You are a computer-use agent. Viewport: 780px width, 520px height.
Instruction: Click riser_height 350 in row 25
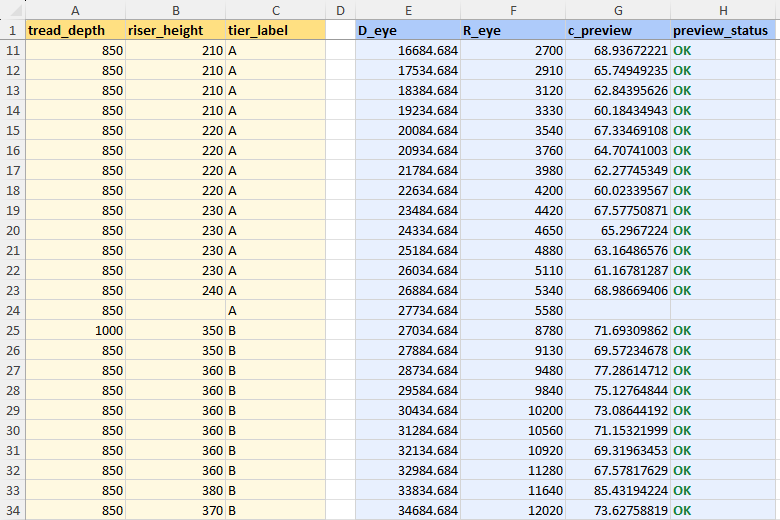coord(176,330)
